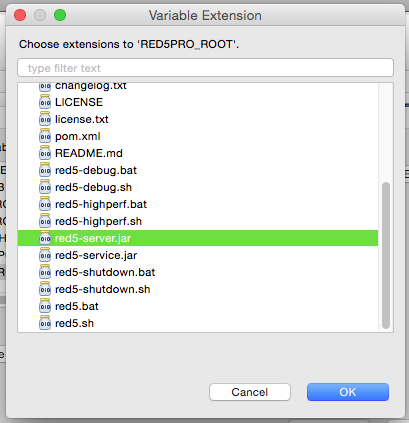Click the file icon beside README.md
This screenshot has width=409, height=423.
click(x=45, y=153)
